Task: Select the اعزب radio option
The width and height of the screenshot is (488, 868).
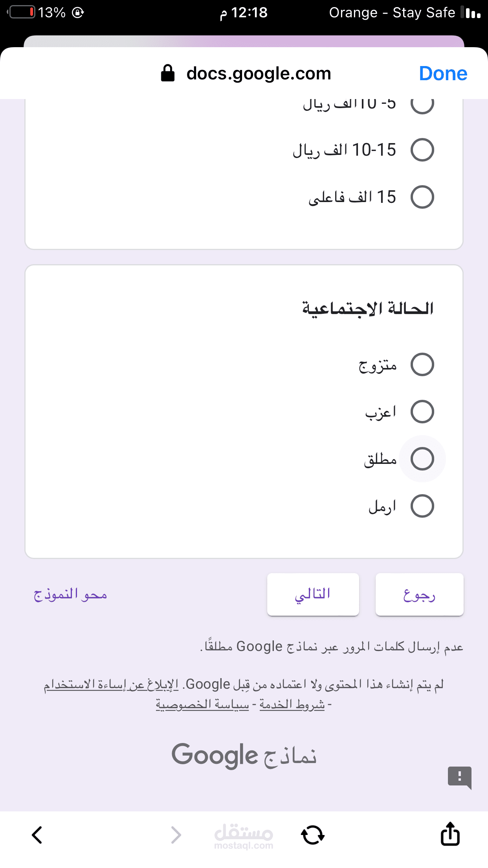Action: 422,412
